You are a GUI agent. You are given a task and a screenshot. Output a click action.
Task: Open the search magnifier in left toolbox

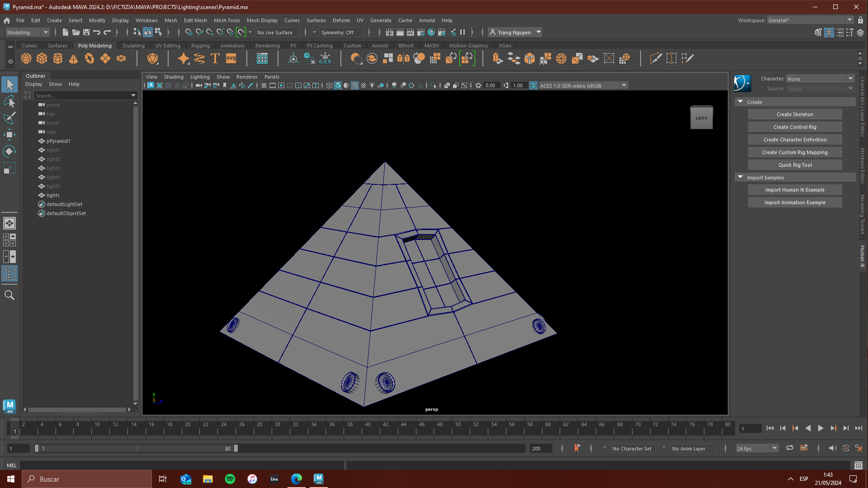(x=9, y=295)
